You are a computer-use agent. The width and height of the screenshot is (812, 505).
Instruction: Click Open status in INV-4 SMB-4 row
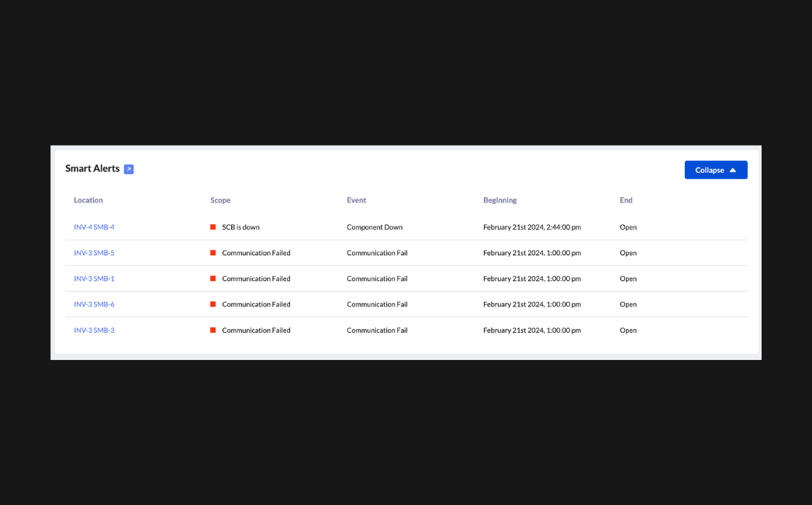[628, 227]
